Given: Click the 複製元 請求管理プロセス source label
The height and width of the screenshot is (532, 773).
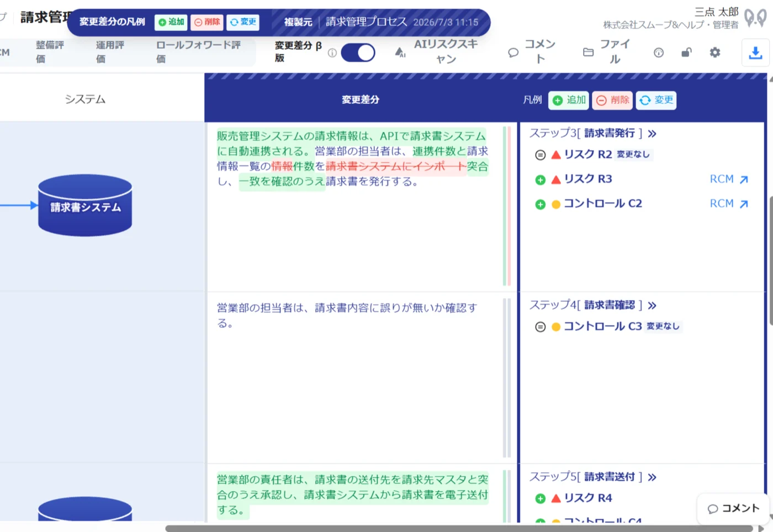Looking at the screenshot, I should click(x=381, y=22).
